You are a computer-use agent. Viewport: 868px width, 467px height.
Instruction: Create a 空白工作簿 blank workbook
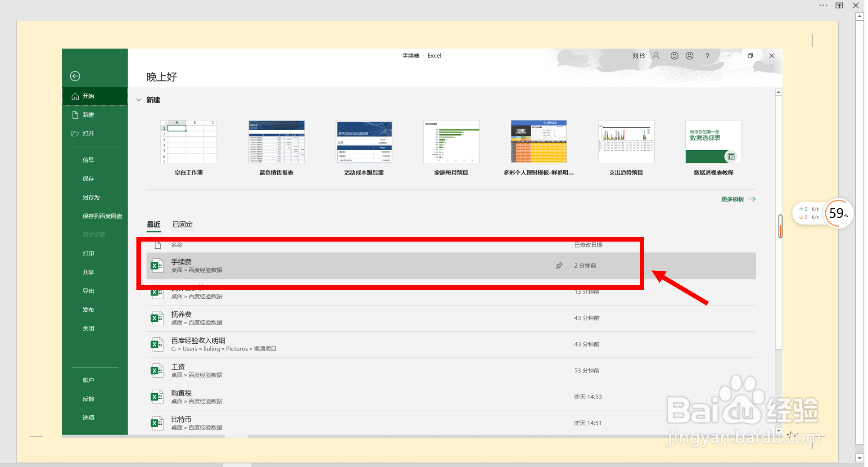tap(189, 148)
